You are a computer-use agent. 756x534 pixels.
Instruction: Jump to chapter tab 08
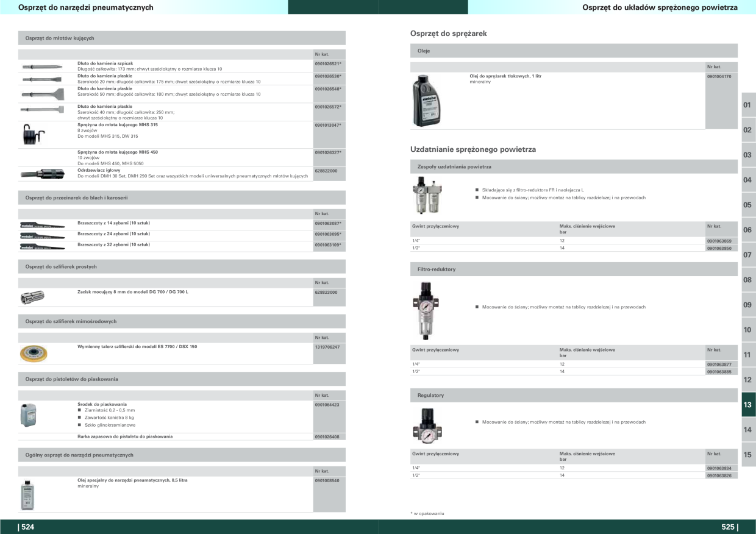point(748,280)
